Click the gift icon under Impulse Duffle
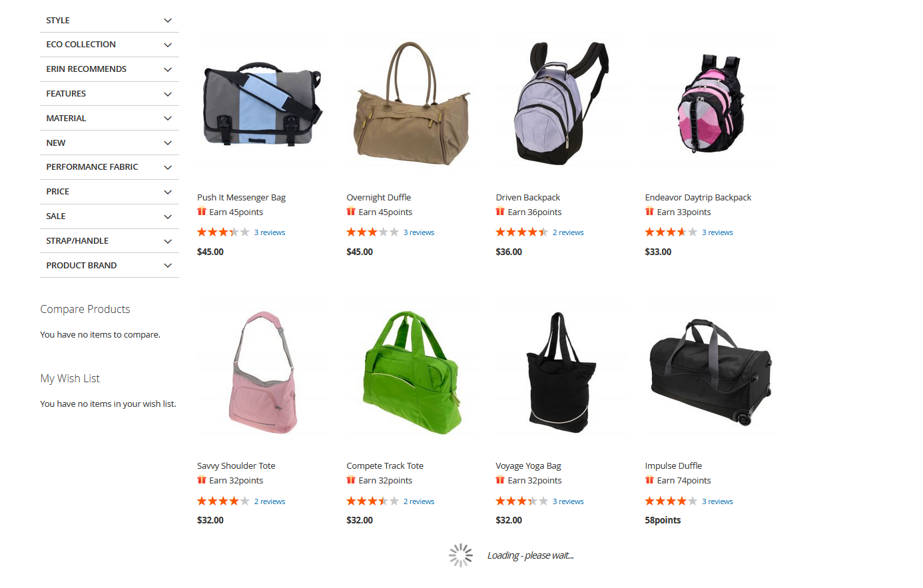Screen dimensions: 923x588 pos(649,480)
